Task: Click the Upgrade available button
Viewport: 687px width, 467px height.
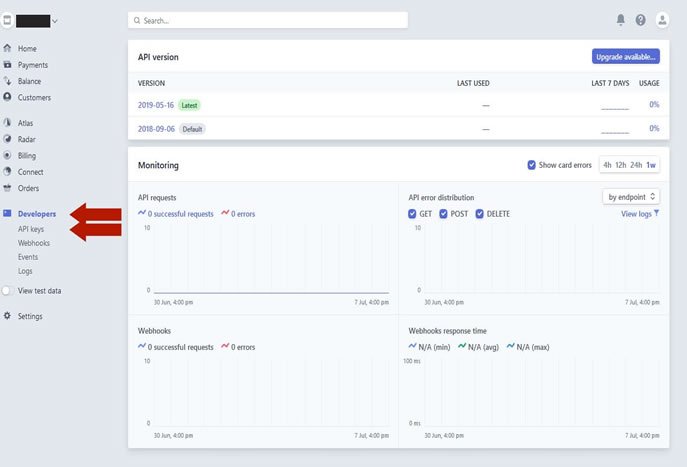Action: click(x=625, y=56)
